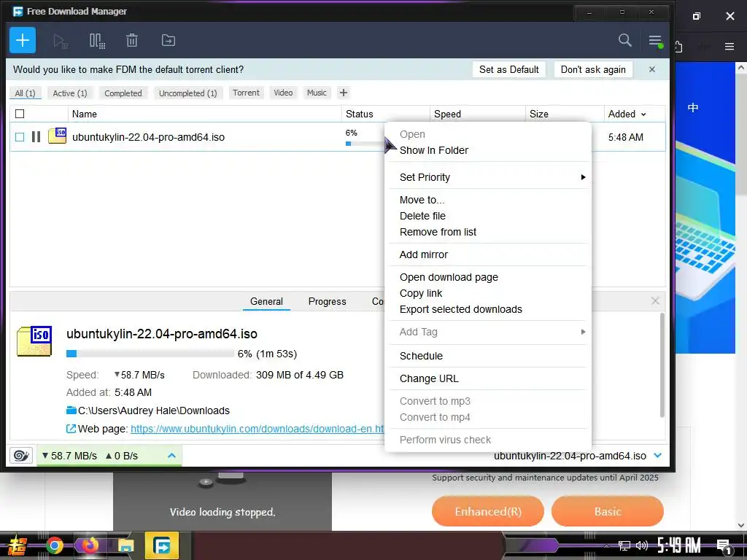Click Set as Default button
This screenshot has height=560, width=747.
508,69
